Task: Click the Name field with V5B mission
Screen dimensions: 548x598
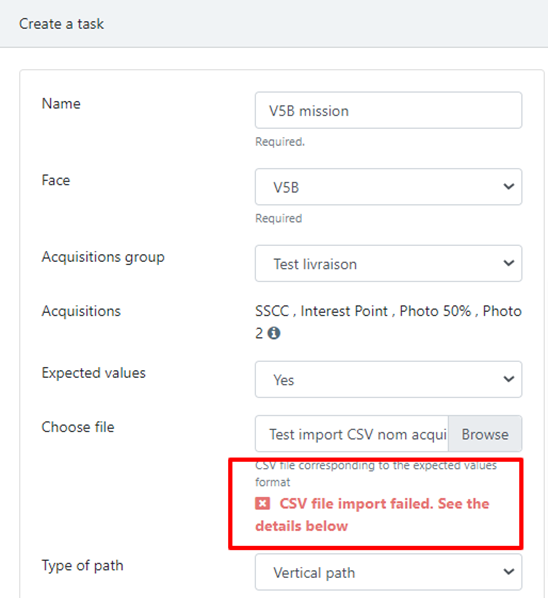Action: coord(388,110)
